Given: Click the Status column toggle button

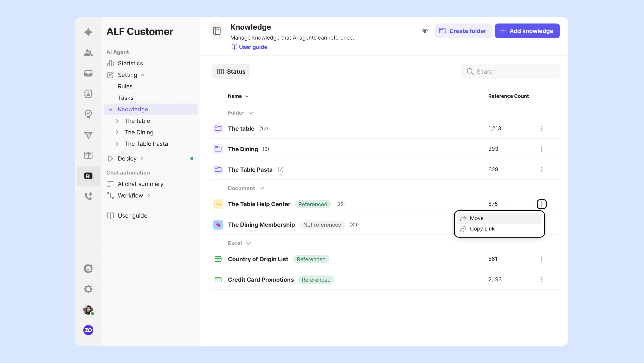Looking at the screenshot, I should pyautogui.click(x=231, y=72).
